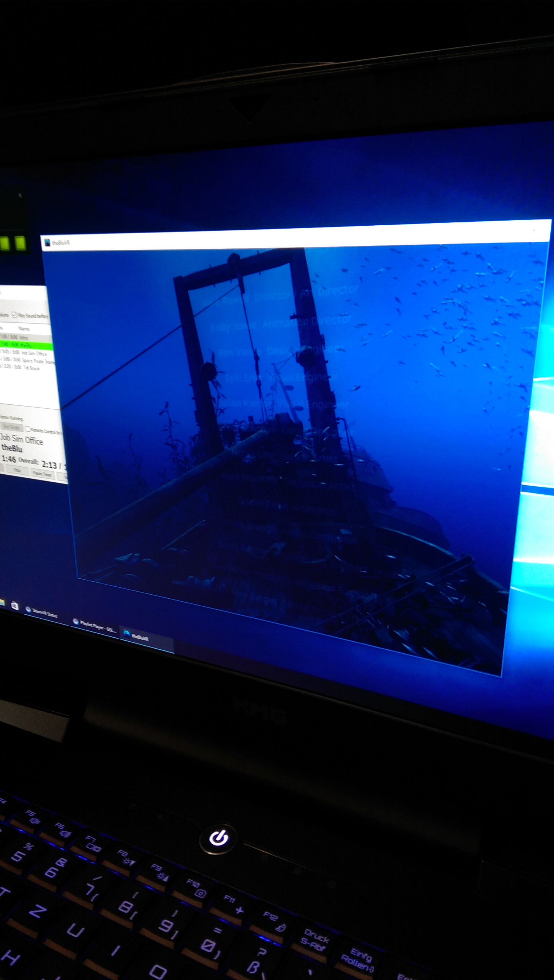Open the Windows Store taskbar icon
The image size is (554, 980).
[15, 606]
